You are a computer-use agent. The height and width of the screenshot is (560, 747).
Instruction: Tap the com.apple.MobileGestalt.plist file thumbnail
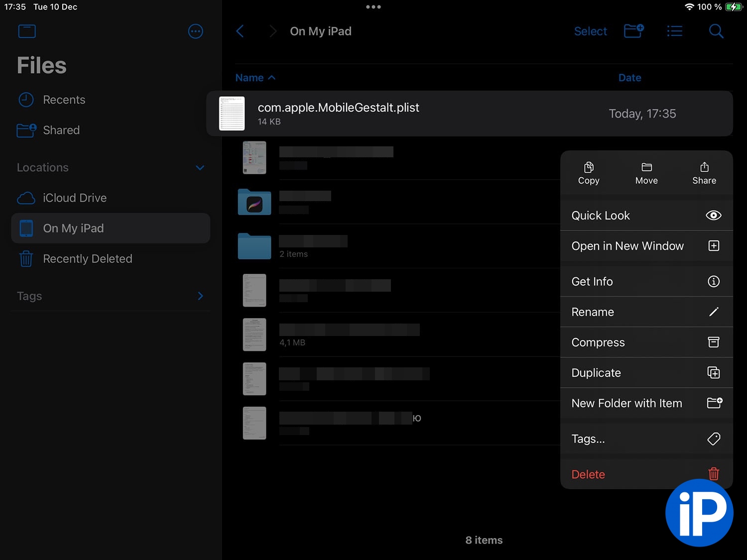click(x=232, y=113)
